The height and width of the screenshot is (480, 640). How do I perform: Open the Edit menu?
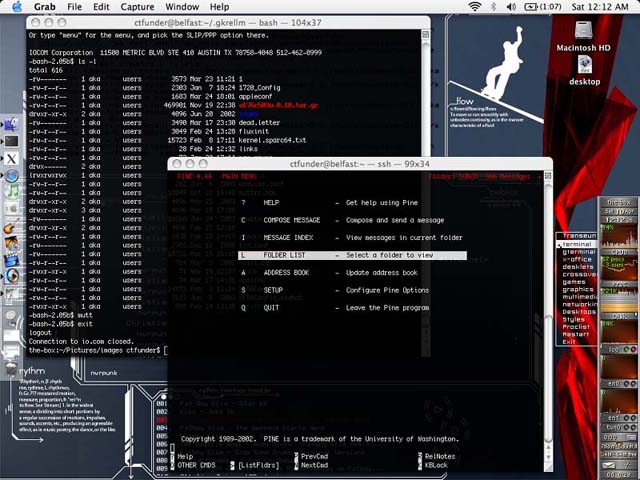coord(101,7)
